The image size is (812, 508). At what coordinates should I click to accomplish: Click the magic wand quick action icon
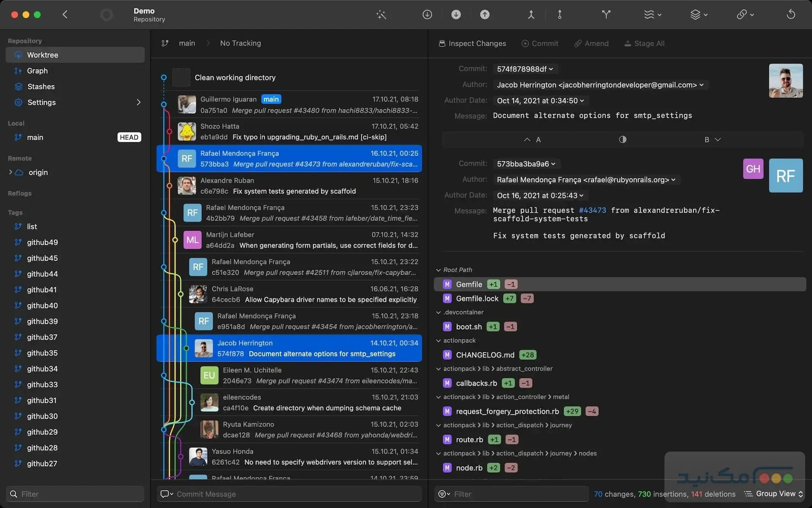(x=381, y=14)
